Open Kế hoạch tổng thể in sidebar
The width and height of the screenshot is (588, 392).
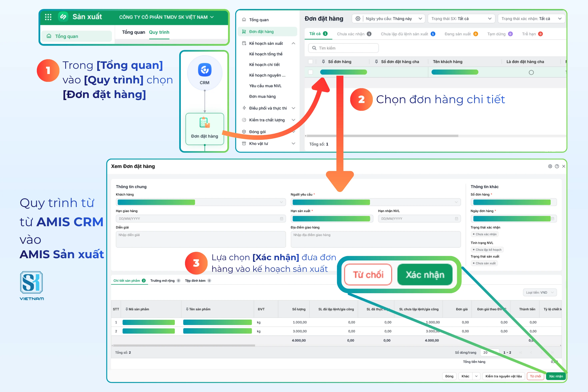pyautogui.click(x=266, y=54)
